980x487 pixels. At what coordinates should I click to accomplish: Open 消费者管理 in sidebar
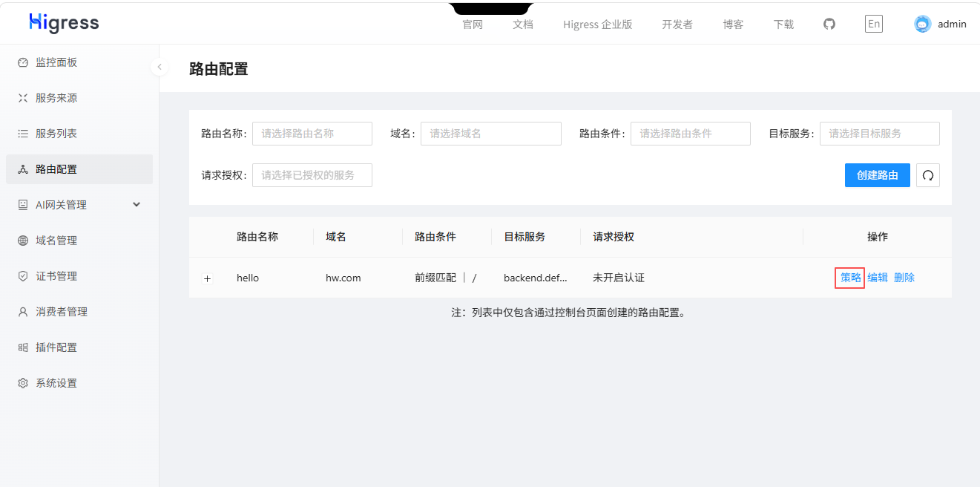[79, 312]
